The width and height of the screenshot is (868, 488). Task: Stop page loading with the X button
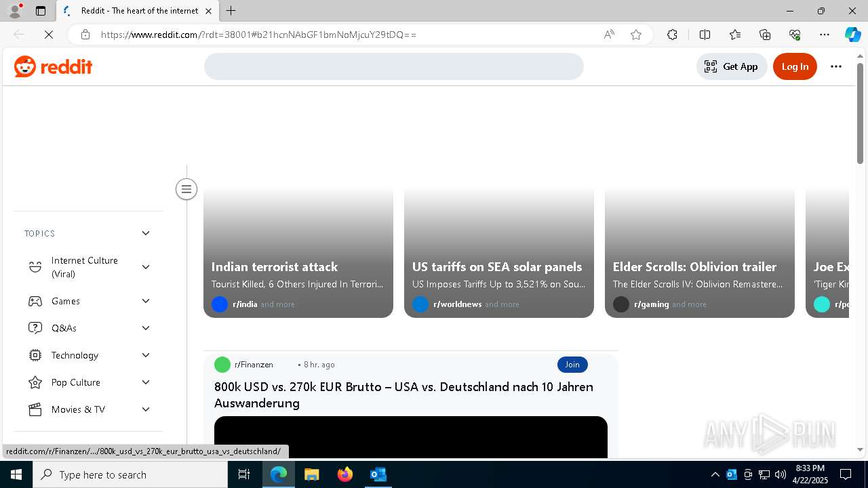pos(49,35)
